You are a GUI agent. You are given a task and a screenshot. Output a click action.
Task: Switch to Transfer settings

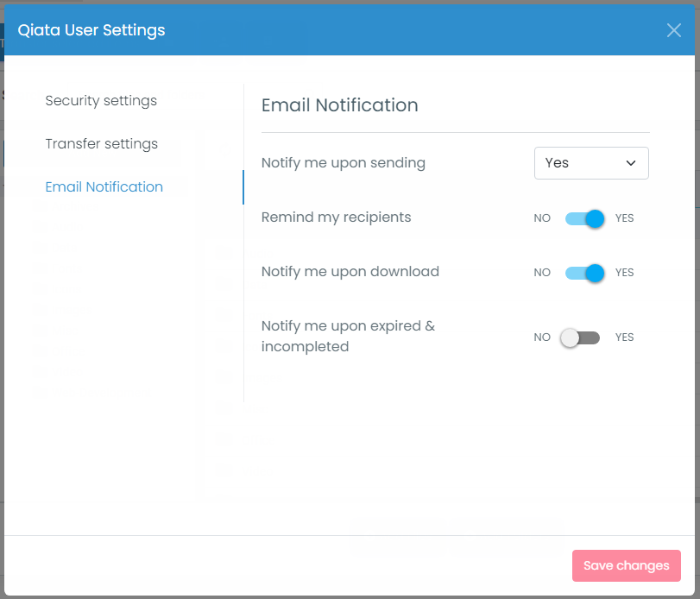point(101,144)
